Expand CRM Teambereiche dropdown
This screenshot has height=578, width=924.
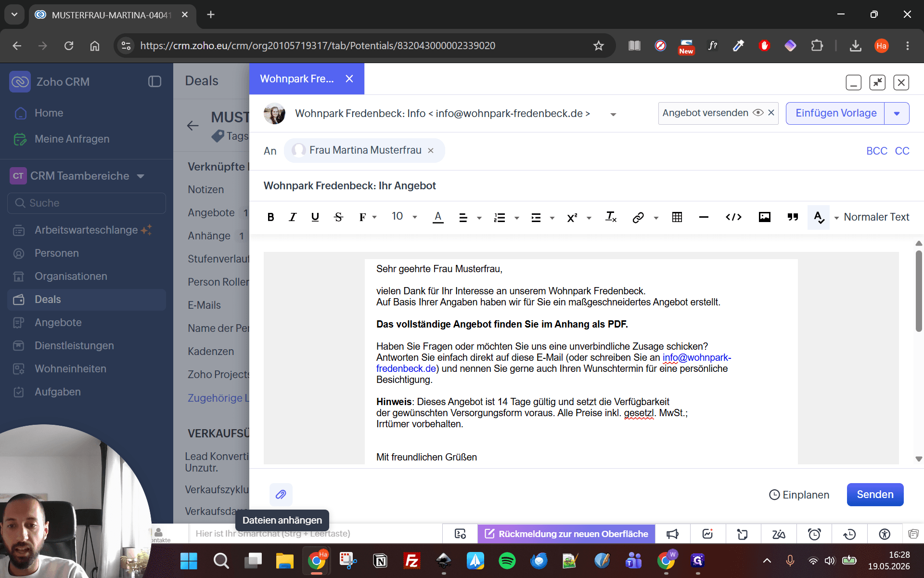point(141,176)
